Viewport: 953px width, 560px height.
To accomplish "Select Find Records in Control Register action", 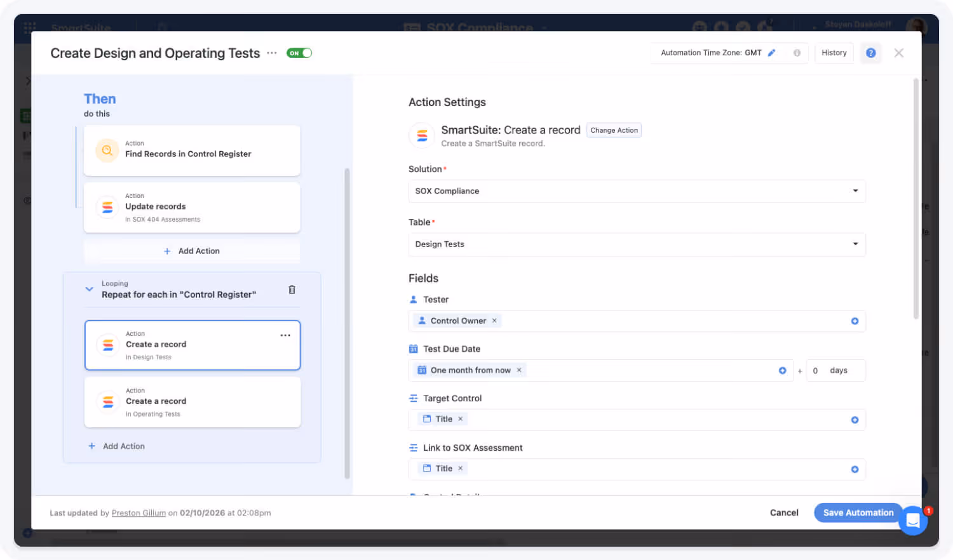I will [192, 150].
